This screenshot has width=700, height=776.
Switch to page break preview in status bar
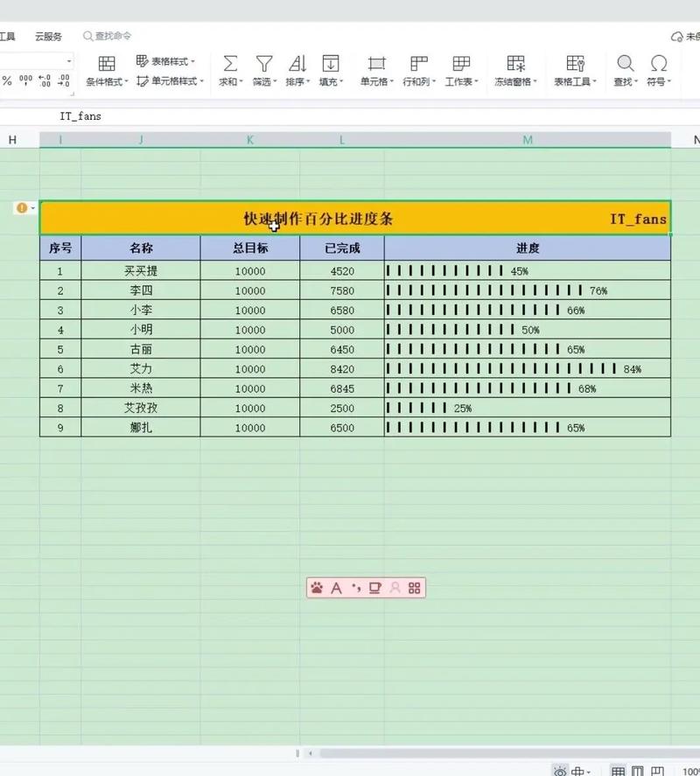click(657, 771)
